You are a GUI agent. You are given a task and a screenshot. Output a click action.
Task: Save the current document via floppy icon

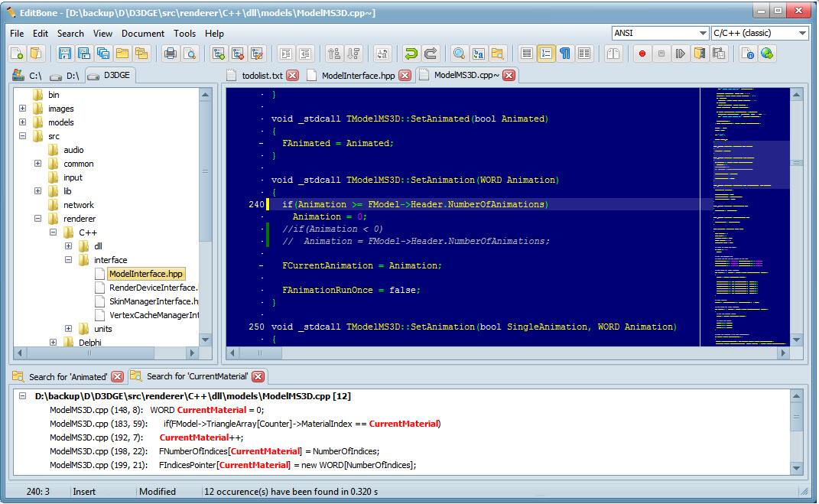pos(65,54)
